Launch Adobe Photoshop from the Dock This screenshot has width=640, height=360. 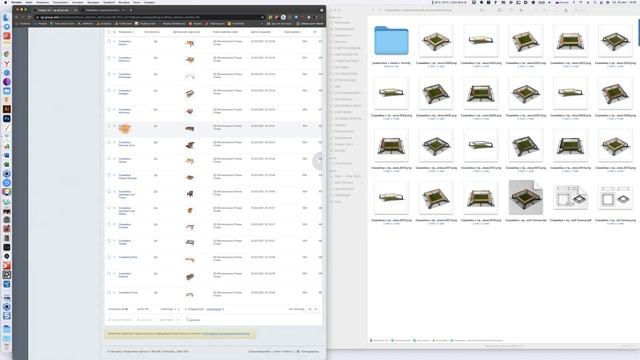pos(7,118)
